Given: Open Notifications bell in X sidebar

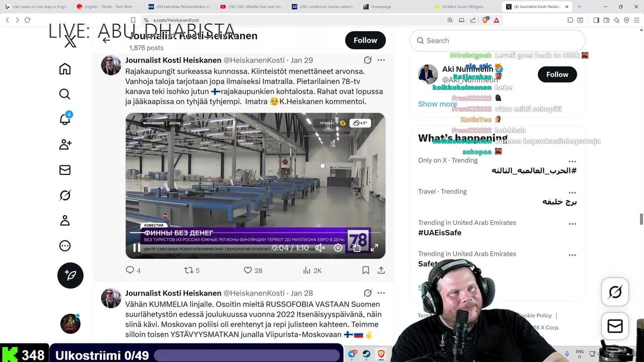Looking at the screenshot, I should [65, 119].
